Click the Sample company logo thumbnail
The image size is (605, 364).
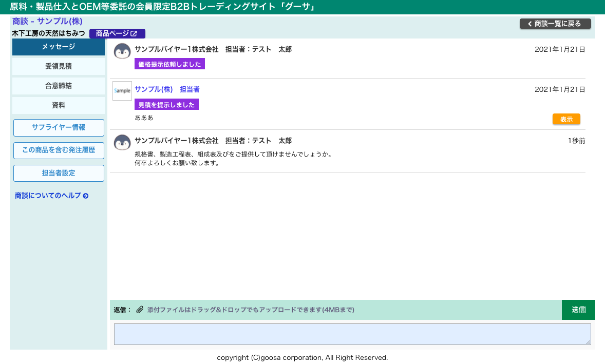click(x=122, y=91)
